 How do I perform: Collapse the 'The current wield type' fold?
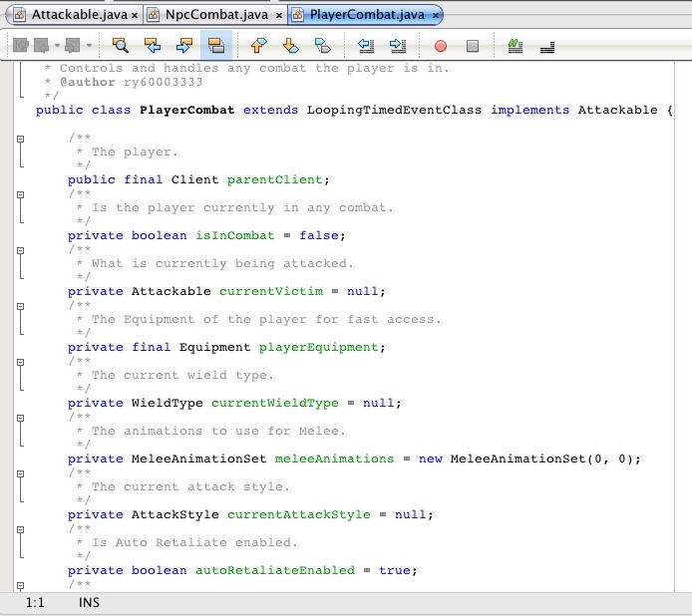tap(20, 362)
